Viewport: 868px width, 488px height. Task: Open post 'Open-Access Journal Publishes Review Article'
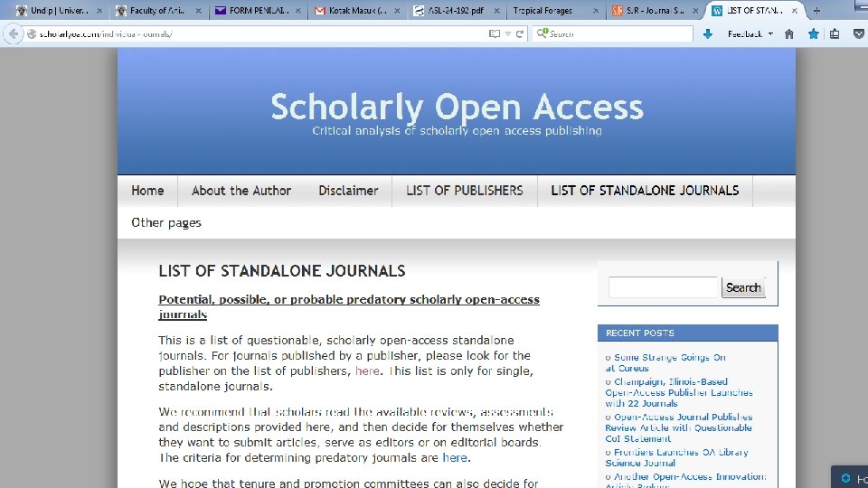[x=679, y=427]
